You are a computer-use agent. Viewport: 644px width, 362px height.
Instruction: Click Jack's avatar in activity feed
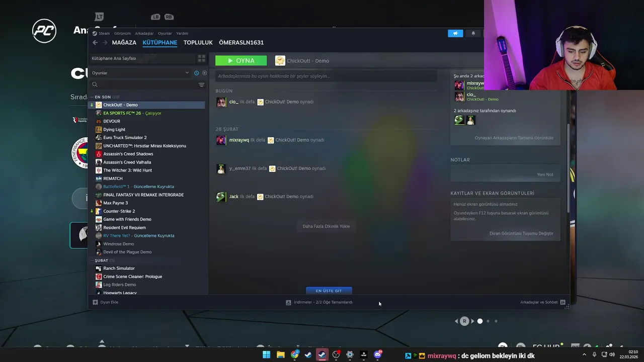coord(221,197)
